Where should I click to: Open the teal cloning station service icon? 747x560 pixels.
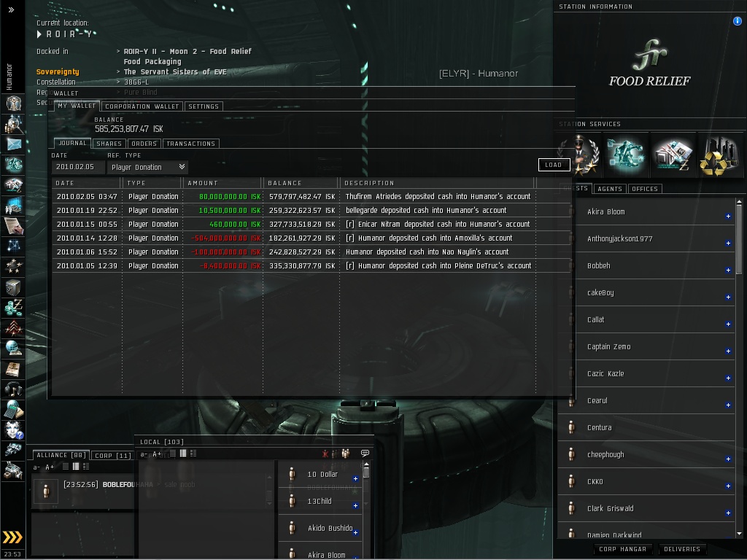(x=626, y=155)
